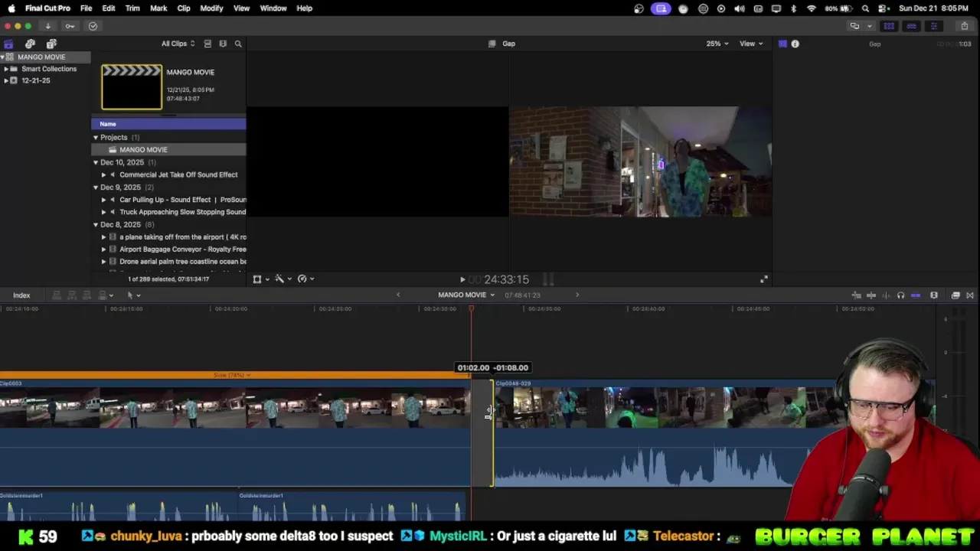Click the connect clip to primary storyline icon
The height and width of the screenshot is (551, 980).
click(57, 295)
